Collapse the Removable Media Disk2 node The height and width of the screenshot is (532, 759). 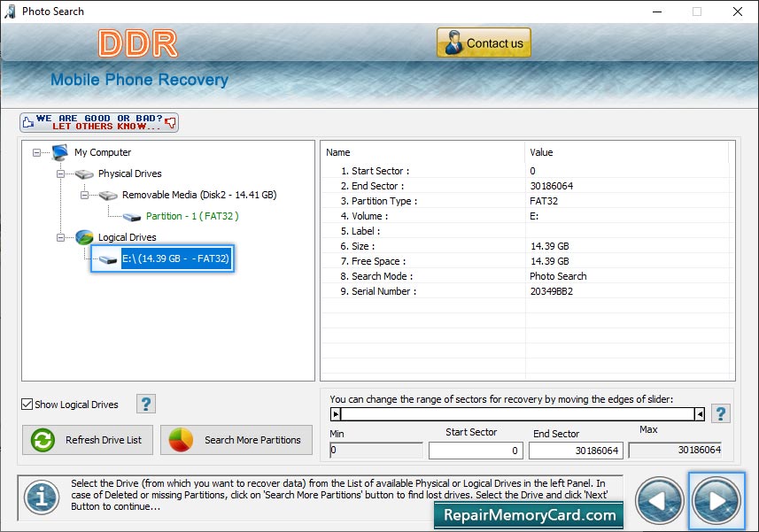(x=85, y=195)
